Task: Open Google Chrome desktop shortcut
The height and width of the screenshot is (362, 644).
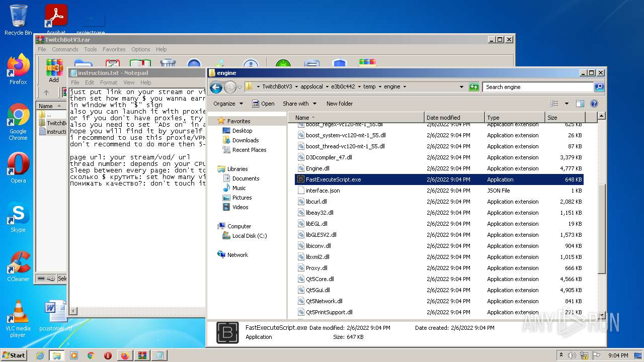Action: point(18,122)
